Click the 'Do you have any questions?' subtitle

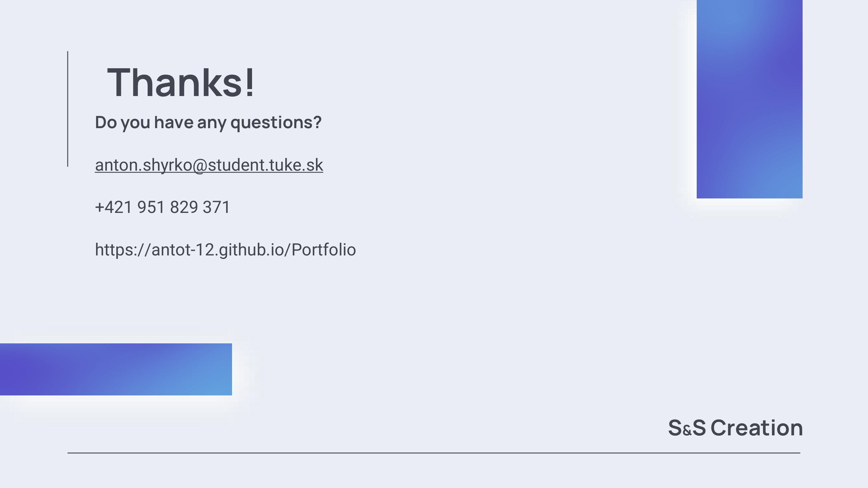tap(208, 123)
